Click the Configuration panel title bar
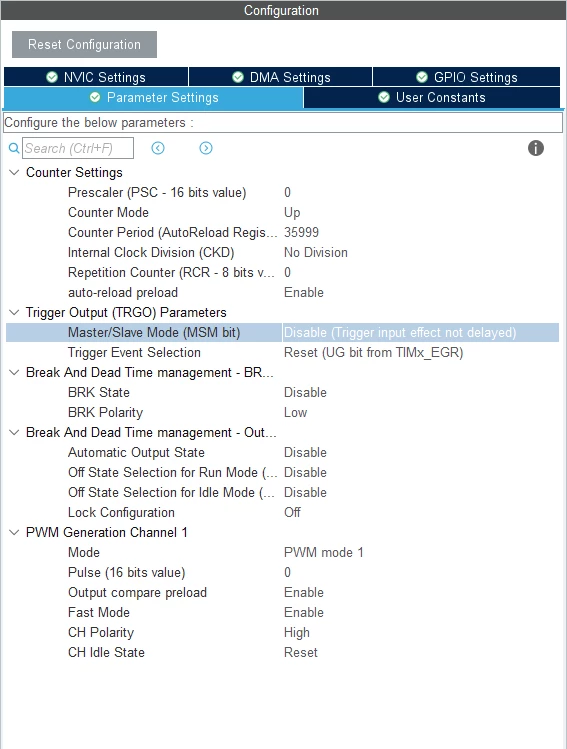This screenshot has height=749, width=567. (x=281, y=11)
